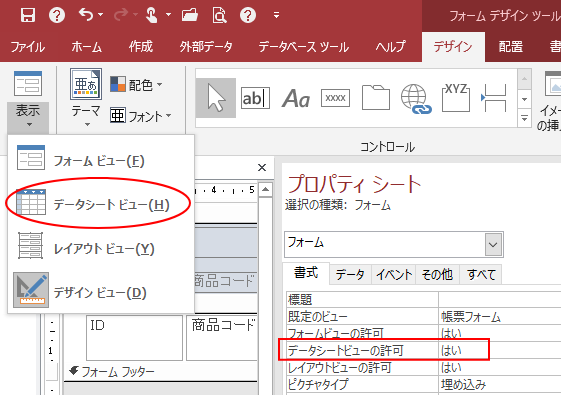Click the Undo arrow icon
The height and width of the screenshot is (395, 561).
pyautogui.click(x=86, y=15)
